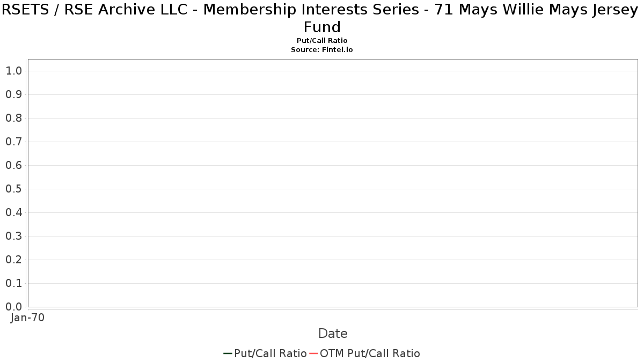644x362 pixels.
Task: Click the center of the empty plot area
Action: [x=333, y=183]
